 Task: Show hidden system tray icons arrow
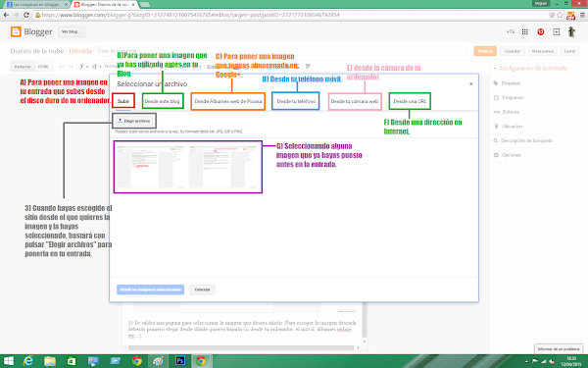pos(526,361)
